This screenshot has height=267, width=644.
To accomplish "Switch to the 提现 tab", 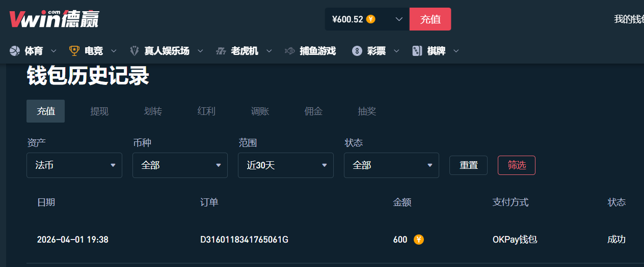I will coord(99,111).
